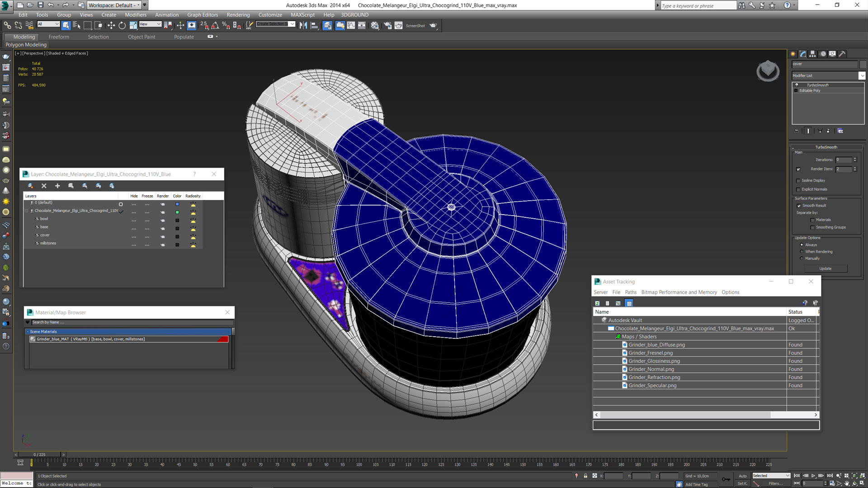
Task: Click the TurboSmooth Update button
Action: click(826, 268)
